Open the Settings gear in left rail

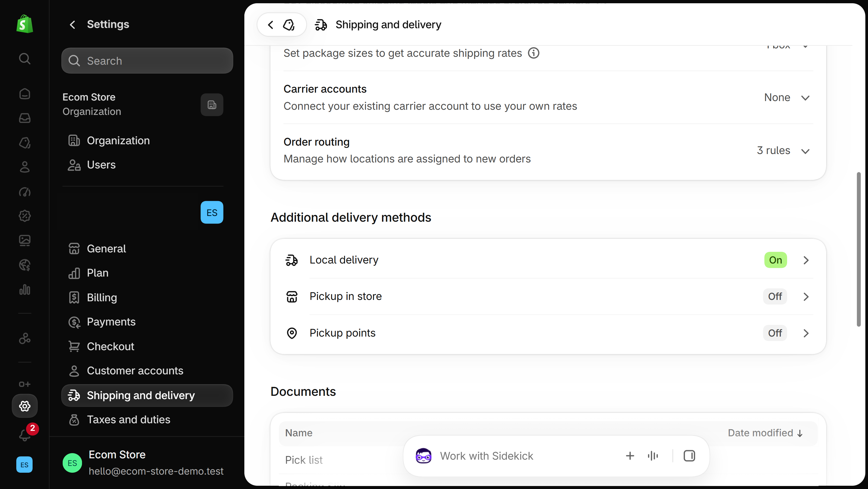point(25,406)
